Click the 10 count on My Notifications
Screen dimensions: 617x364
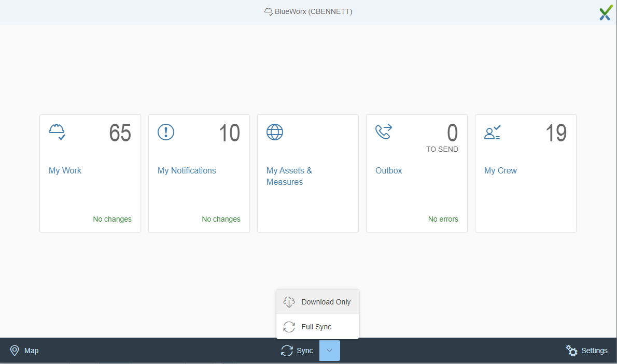point(229,133)
